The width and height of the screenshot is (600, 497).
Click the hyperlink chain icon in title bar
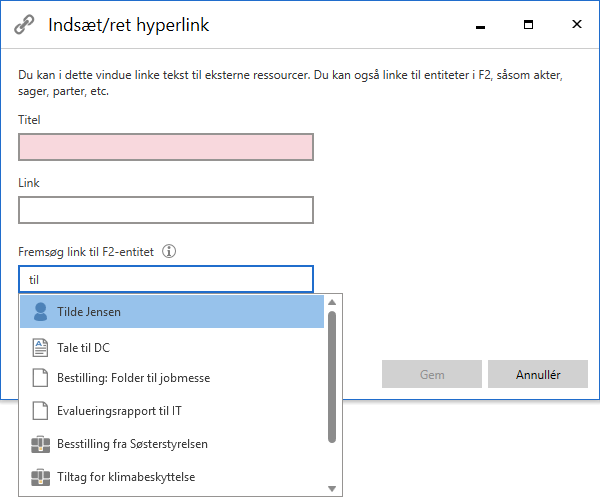(24, 25)
